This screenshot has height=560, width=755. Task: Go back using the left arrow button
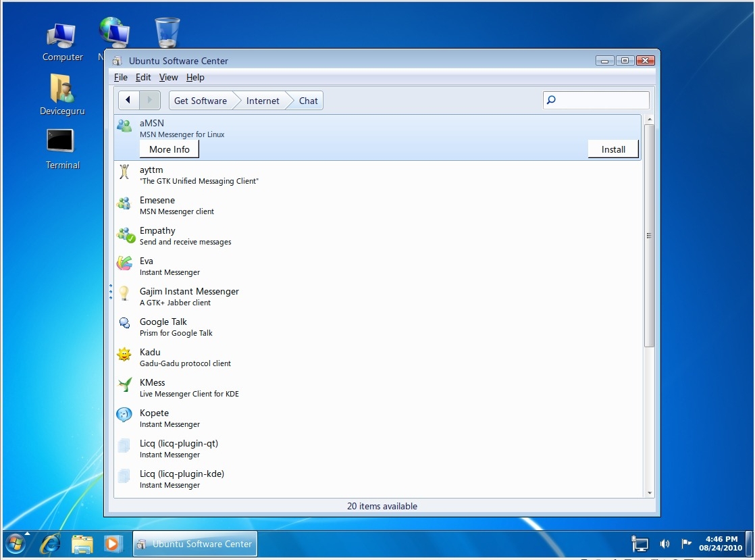[128, 100]
